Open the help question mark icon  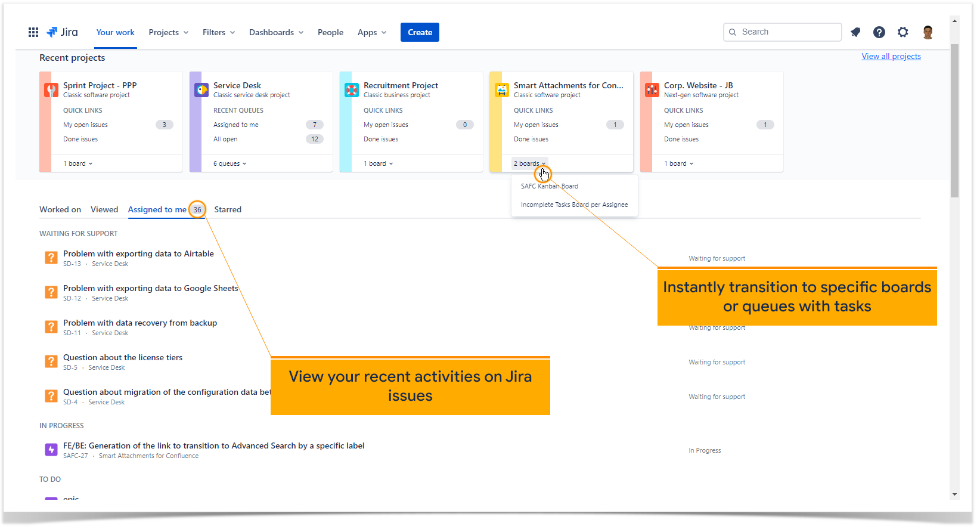pos(879,32)
